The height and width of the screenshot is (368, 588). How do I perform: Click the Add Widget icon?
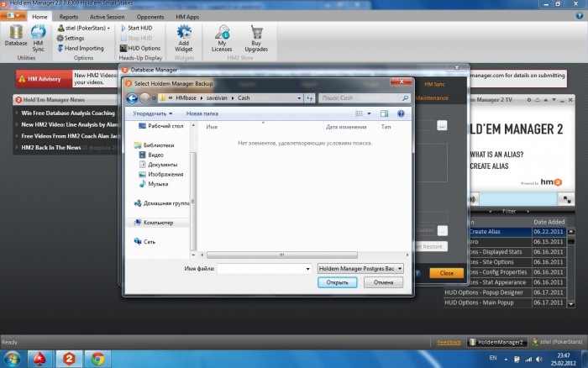(184, 39)
